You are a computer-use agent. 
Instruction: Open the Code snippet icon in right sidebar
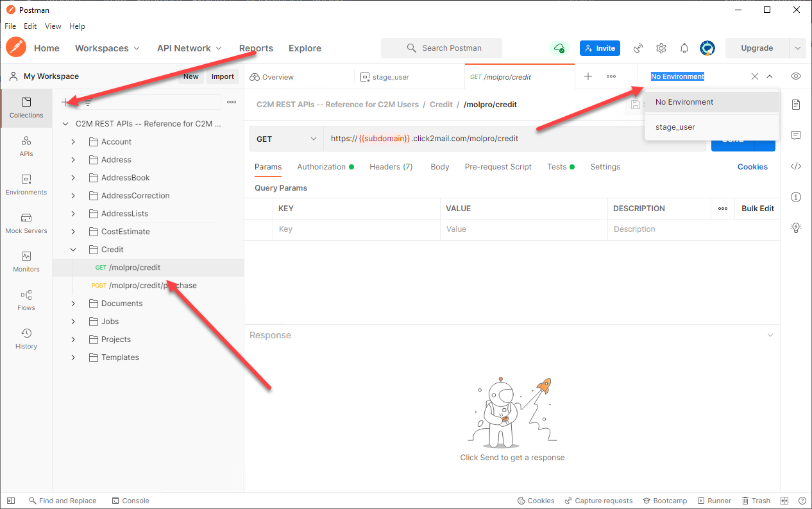796,166
